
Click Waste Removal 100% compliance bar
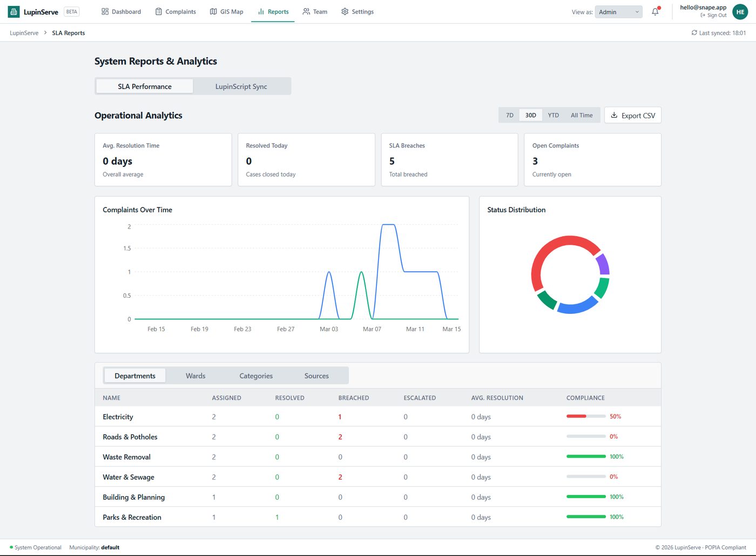pos(586,457)
